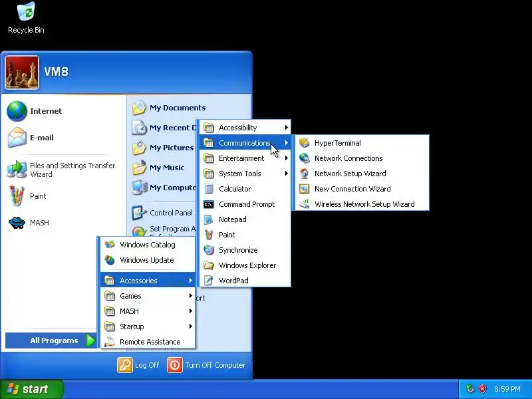Expand Entertainment submenu arrow
Screen dimensions: 532x399
coord(287,158)
